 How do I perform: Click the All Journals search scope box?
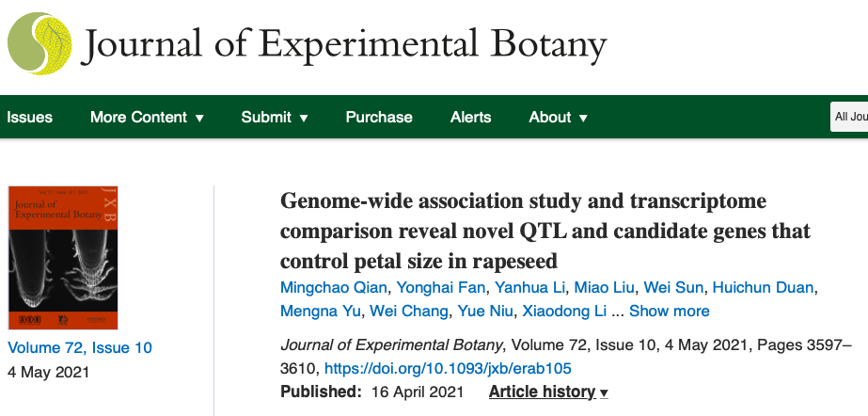(x=849, y=118)
